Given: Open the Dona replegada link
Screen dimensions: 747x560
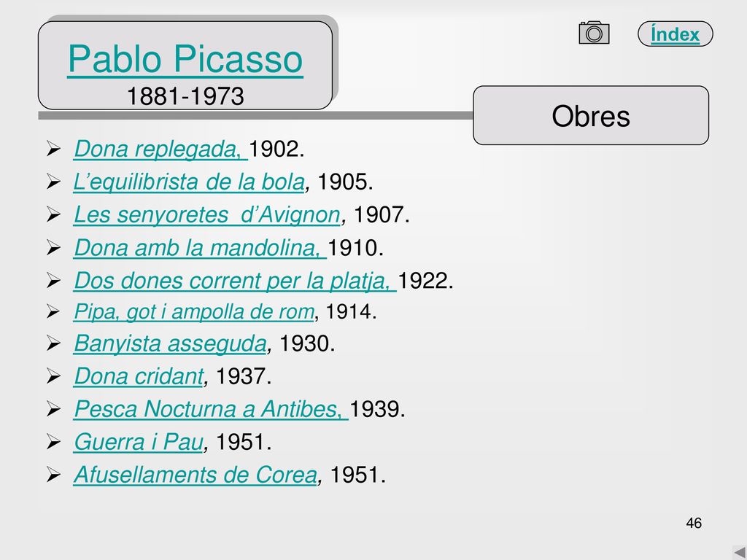Looking at the screenshot, I should click(161, 149).
